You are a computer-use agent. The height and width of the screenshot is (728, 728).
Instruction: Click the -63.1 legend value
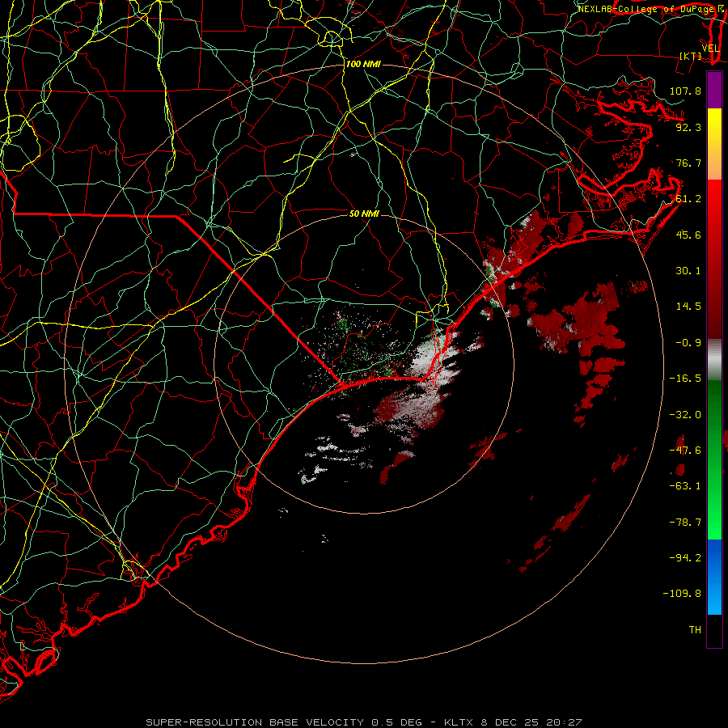685,486
